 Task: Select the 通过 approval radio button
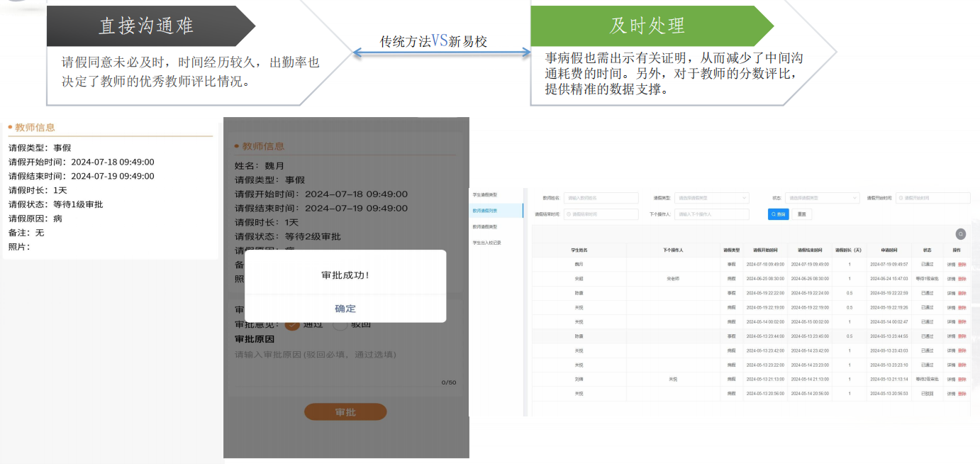[x=292, y=324]
